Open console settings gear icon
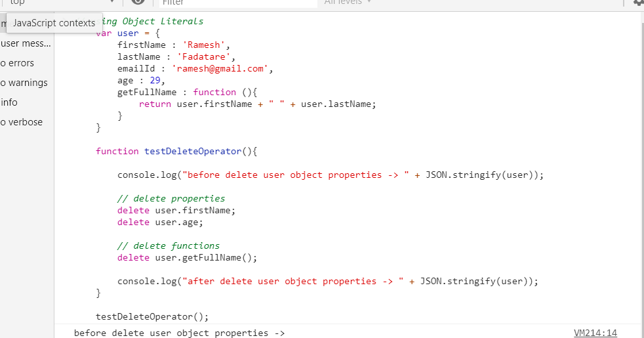This screenshot has width=644, height=338. (x=639, y=3)
